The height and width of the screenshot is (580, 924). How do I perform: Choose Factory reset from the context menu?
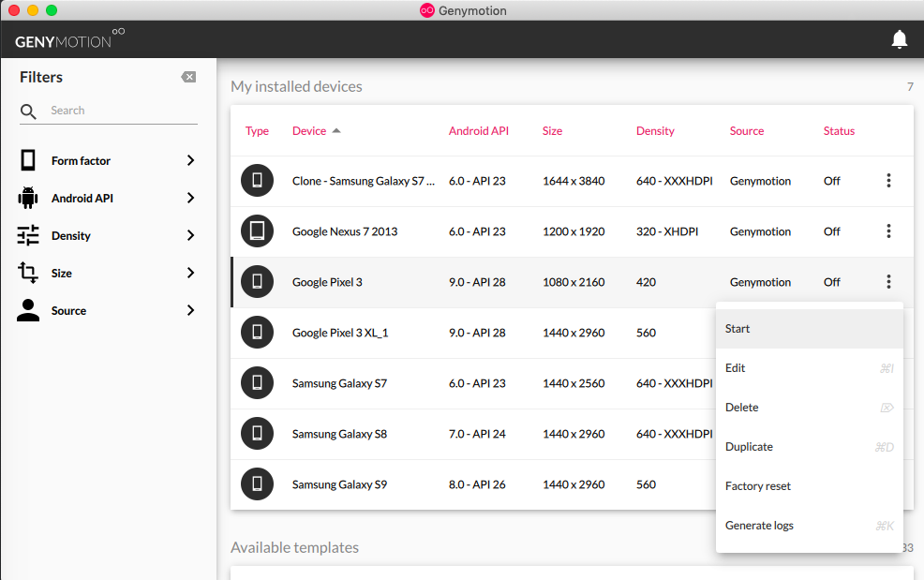pyautogui.click(x=809, y=486)
